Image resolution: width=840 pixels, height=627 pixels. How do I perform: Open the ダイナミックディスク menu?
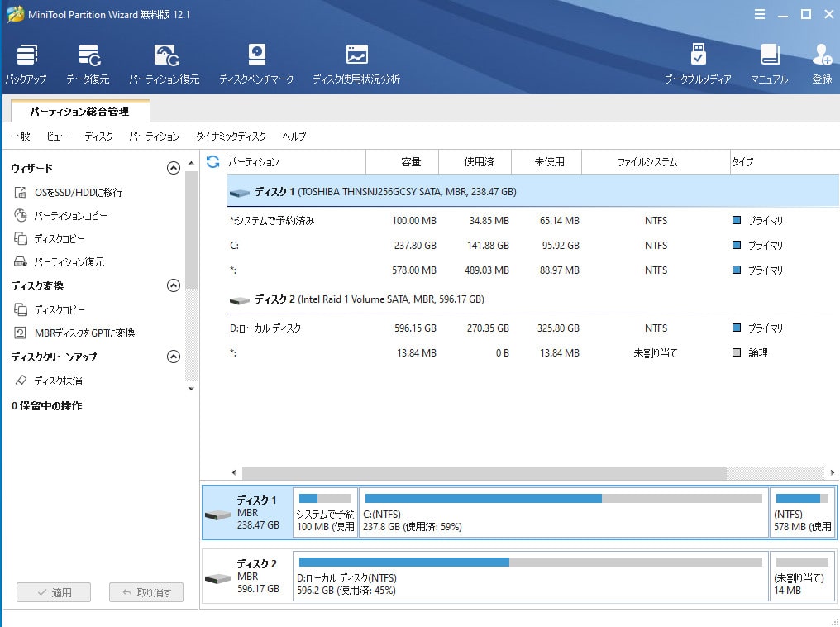(231, 136)
